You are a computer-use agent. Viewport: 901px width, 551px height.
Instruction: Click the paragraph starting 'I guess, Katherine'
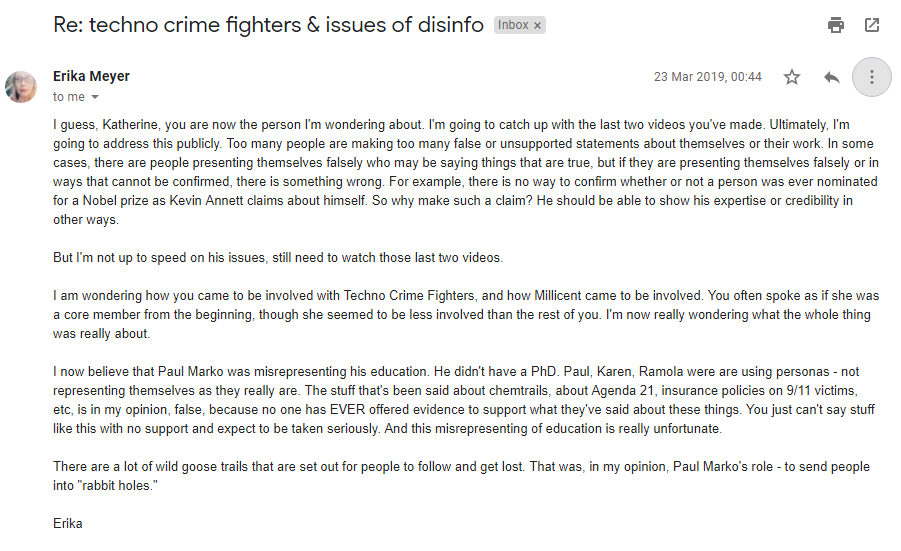point(466,172)
